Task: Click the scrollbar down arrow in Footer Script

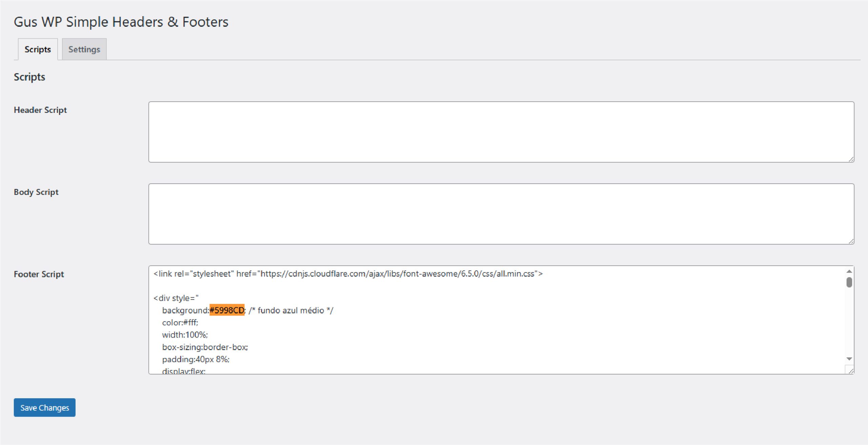Action: coord(849,358)
